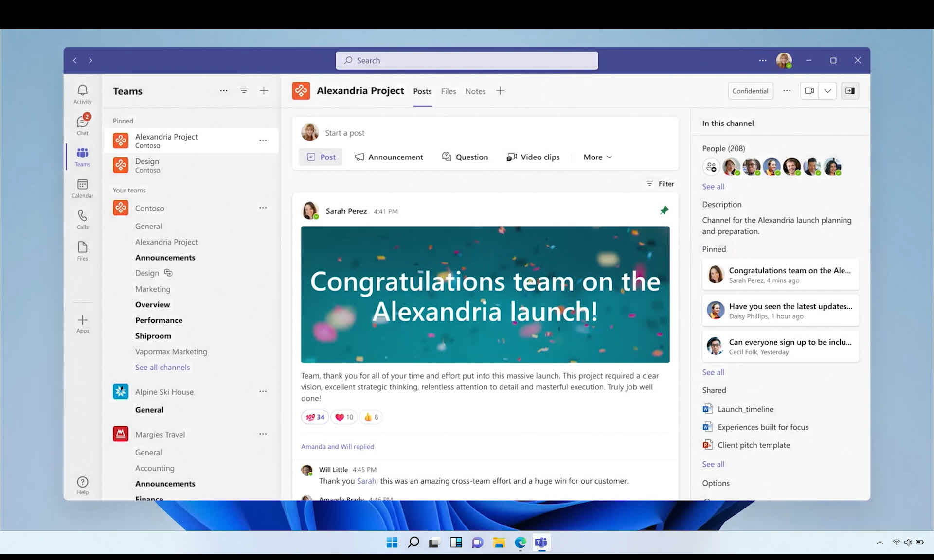The height and width of the screenshot is (560, 934).
Task: Click the 100 reaction with 34
Action: 315,417
